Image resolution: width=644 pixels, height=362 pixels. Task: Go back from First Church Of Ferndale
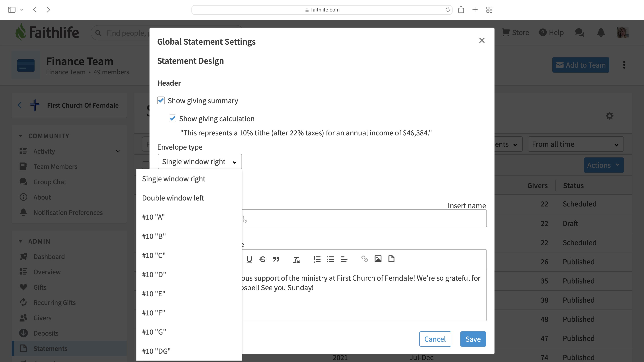click(x=20, y=105)
